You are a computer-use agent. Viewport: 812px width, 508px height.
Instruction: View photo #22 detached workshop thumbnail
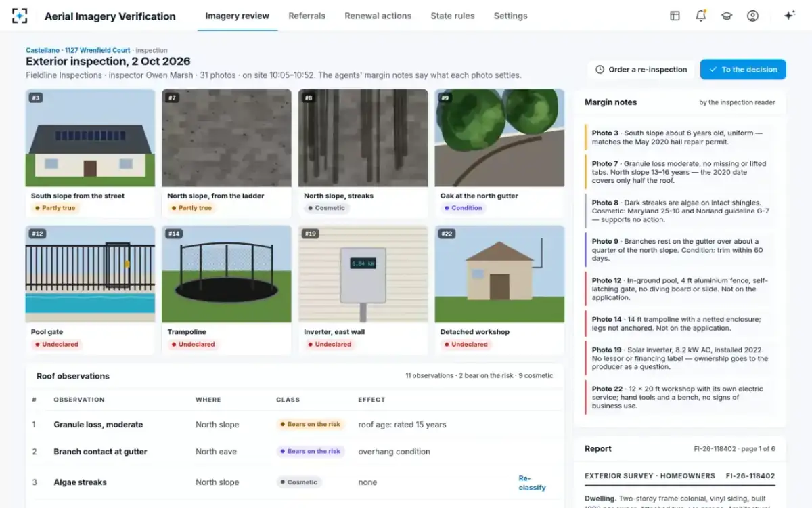[x=499, y=274]
